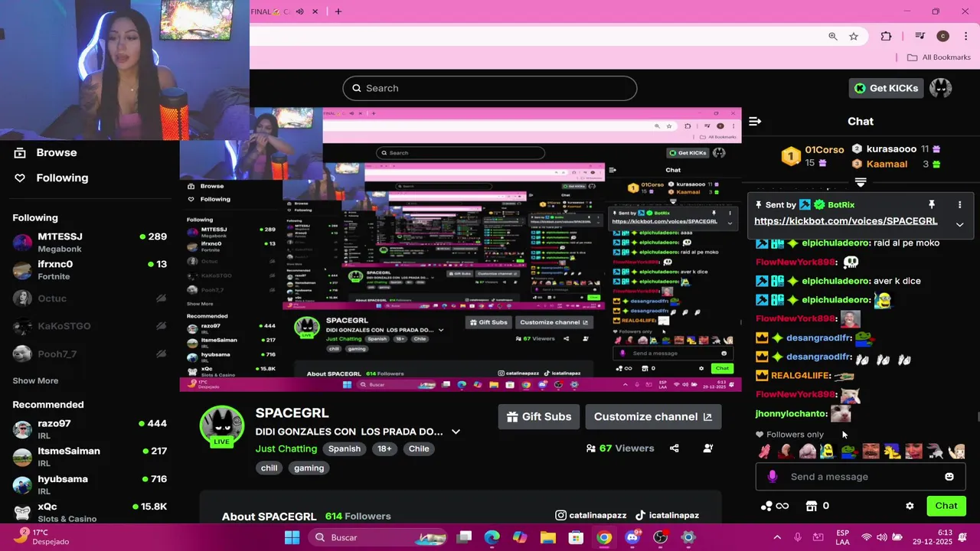Bookmark this page with the star icon
The width and height of the screenshot is (980, 551).
tap(854, 36)
